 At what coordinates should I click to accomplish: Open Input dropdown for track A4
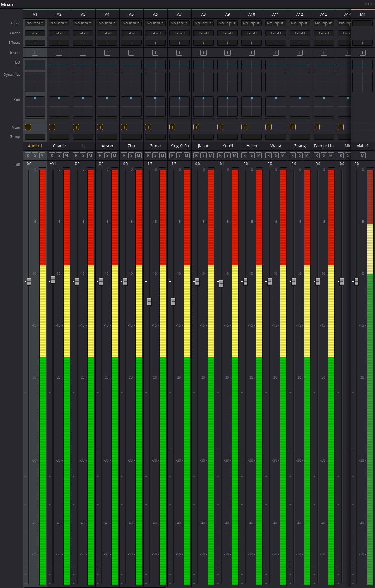107,23
